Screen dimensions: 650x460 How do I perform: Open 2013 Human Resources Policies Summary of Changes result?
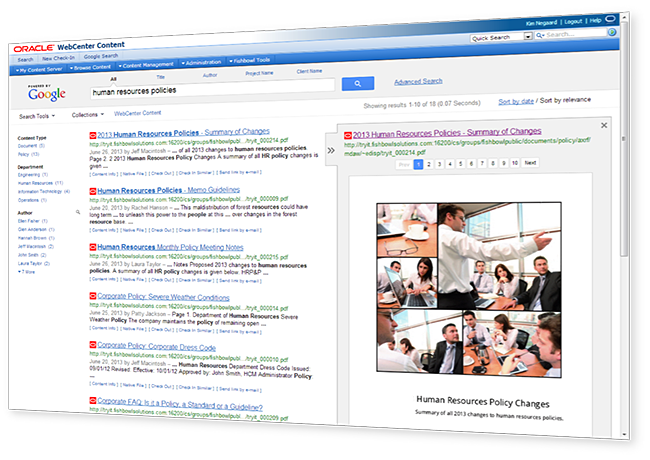coord(184,133)
